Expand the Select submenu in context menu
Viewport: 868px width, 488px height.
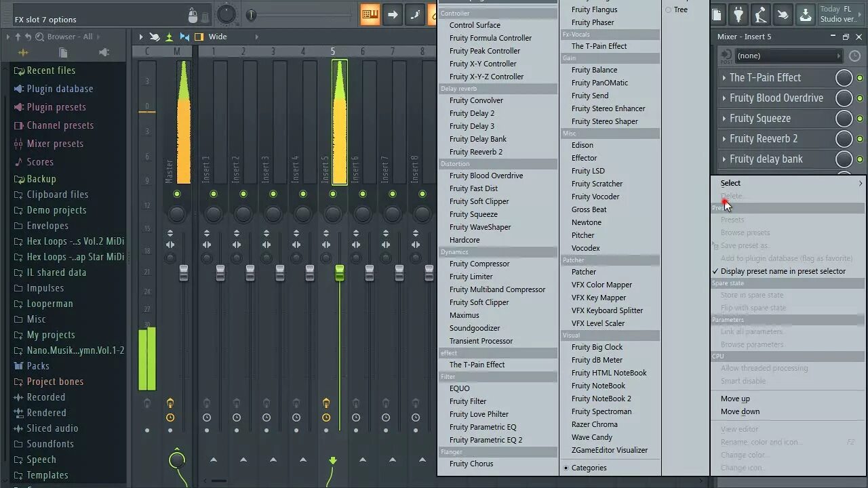click(788, 183)
